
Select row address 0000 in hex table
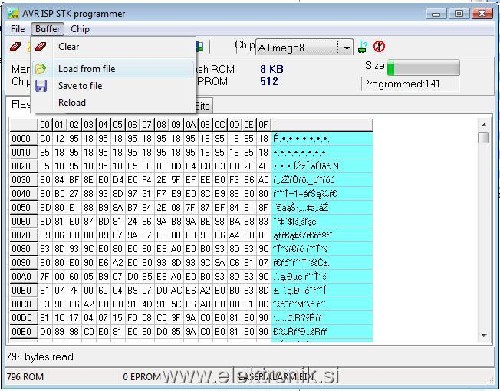[x=23, y=139]
